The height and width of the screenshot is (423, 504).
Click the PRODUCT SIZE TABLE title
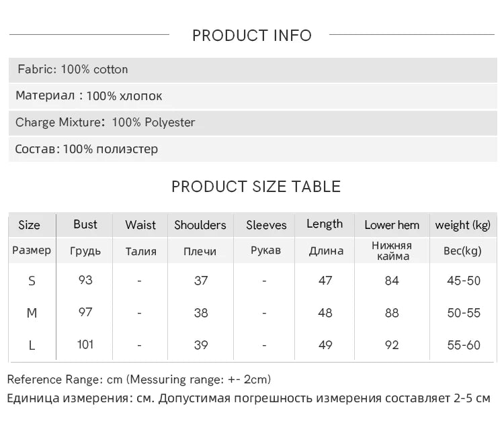tap(256, 187)
